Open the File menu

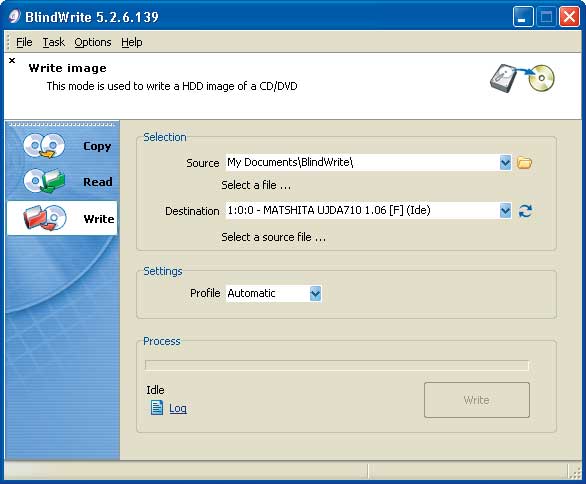[x=24, y=42]
